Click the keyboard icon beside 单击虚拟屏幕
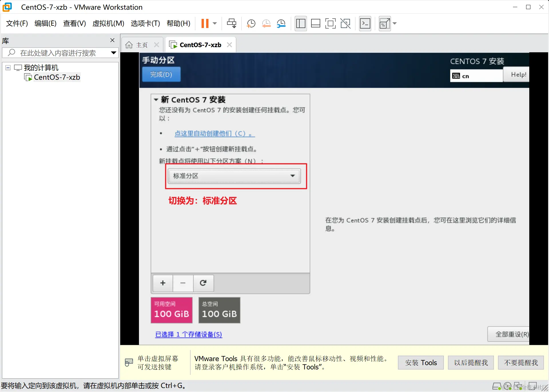Screen dimensions: 549x392 coord(129,362)
